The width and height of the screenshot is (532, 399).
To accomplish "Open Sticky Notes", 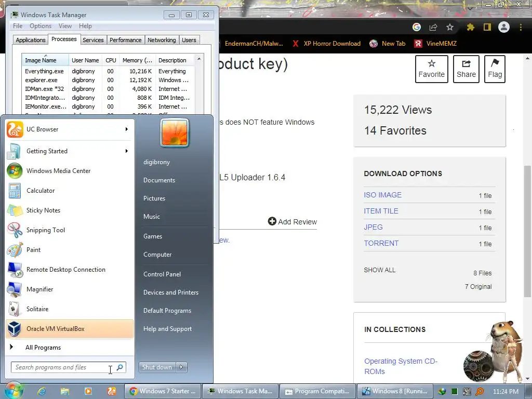I will [x=70, y=210].
